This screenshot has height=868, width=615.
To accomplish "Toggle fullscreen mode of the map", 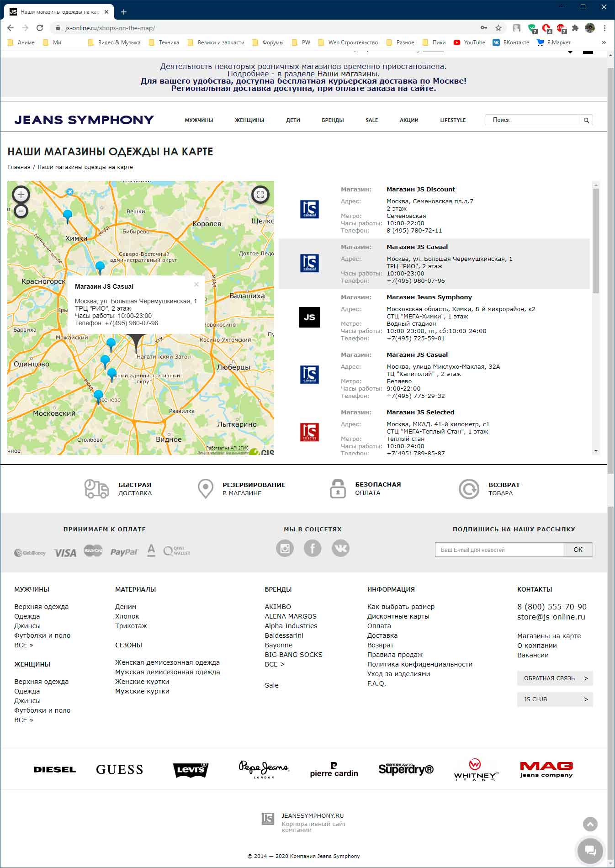I will point(260,194).
